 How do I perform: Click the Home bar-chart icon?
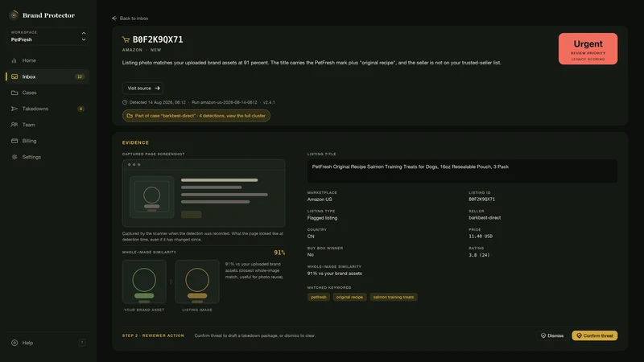[x=14, y=60]
